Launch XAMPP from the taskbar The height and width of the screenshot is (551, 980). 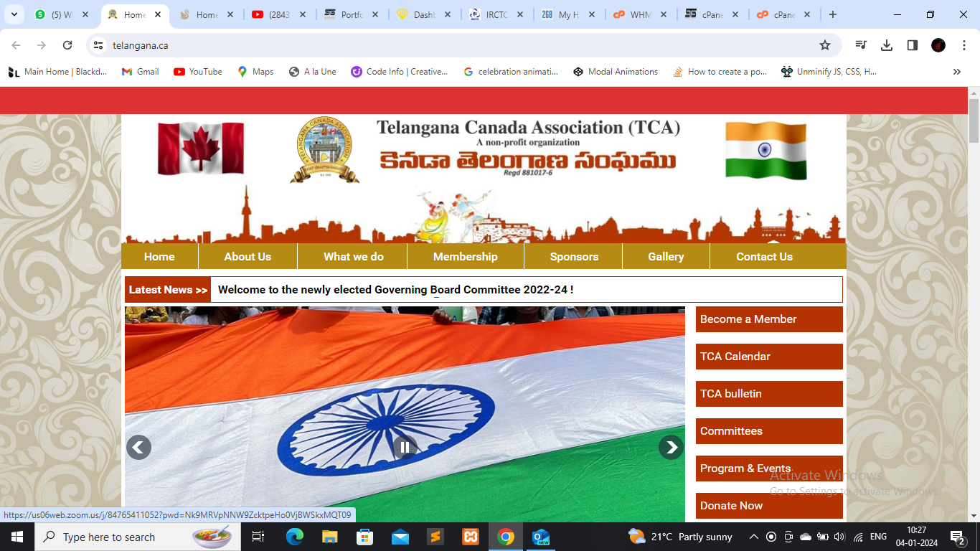[471, 537]
